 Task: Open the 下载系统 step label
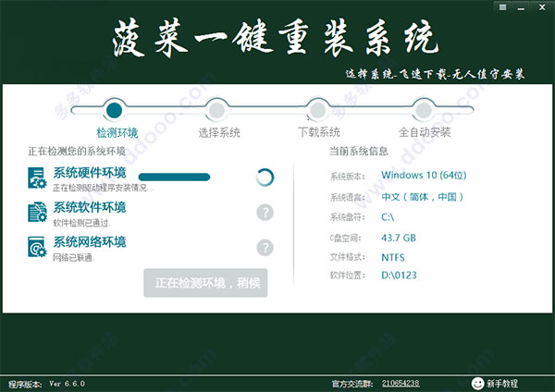(319, 132)
